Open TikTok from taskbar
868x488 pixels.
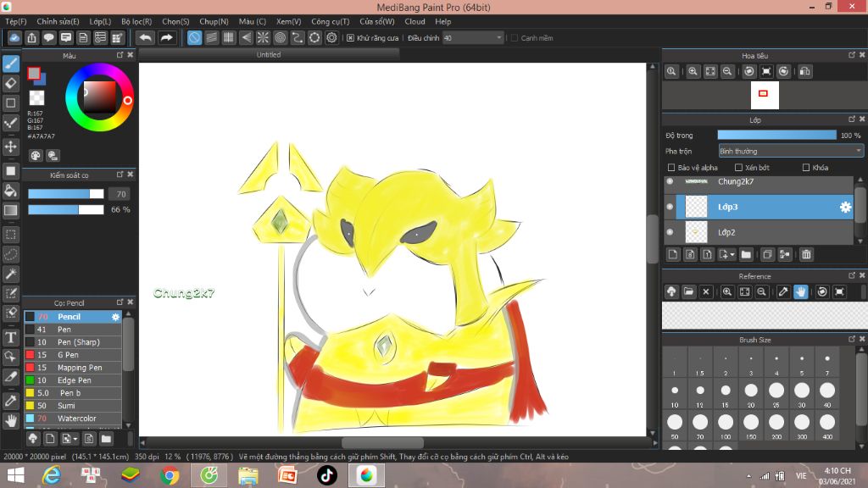click(x=326, y=475)
